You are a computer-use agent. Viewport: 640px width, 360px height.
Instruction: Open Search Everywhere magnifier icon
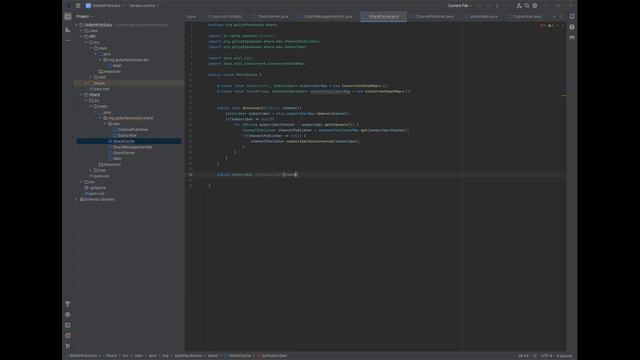pyautogui.click(x=527, y=6)
